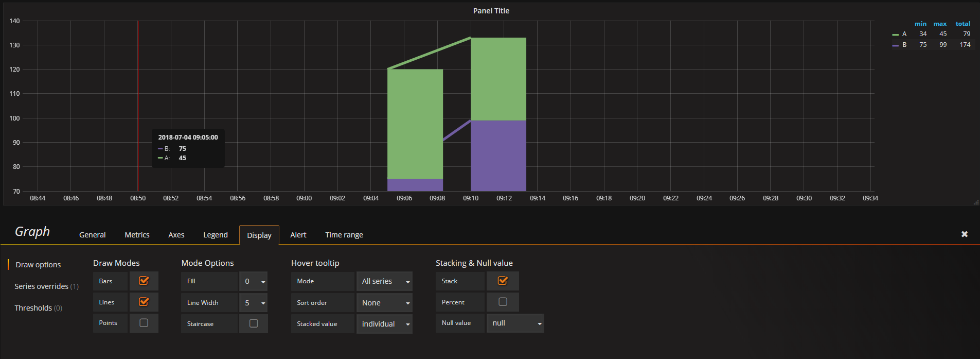Screen dimensions: 980x359
Task: Switch to the Axes tab
Action: coord(176,235)
